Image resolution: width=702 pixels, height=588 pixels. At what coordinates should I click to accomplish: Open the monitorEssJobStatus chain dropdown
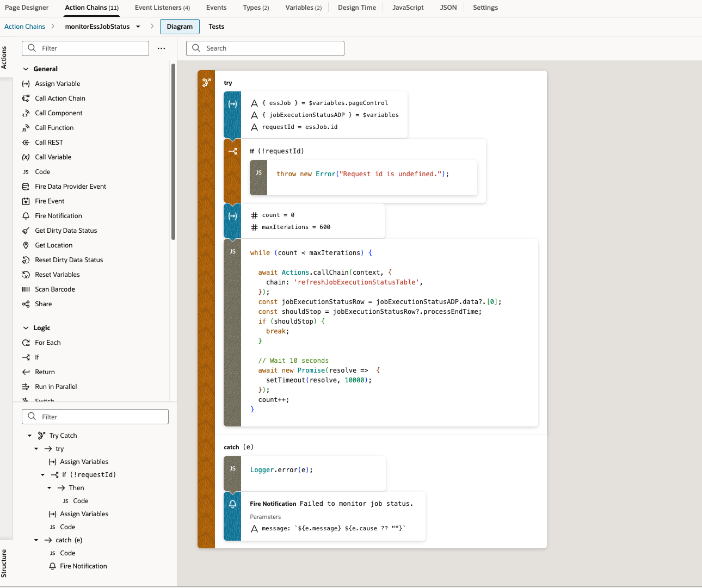pos(138,27)
